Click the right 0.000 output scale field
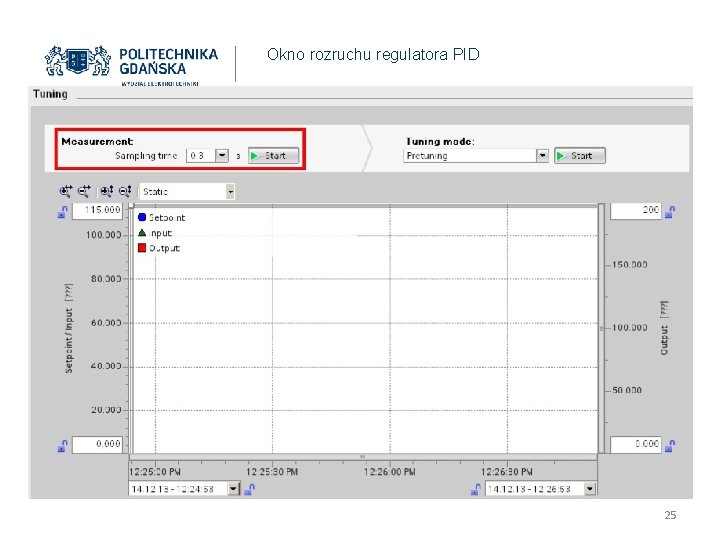The height and width of the screenshot is (540, 720). click(x=636, y=444)
